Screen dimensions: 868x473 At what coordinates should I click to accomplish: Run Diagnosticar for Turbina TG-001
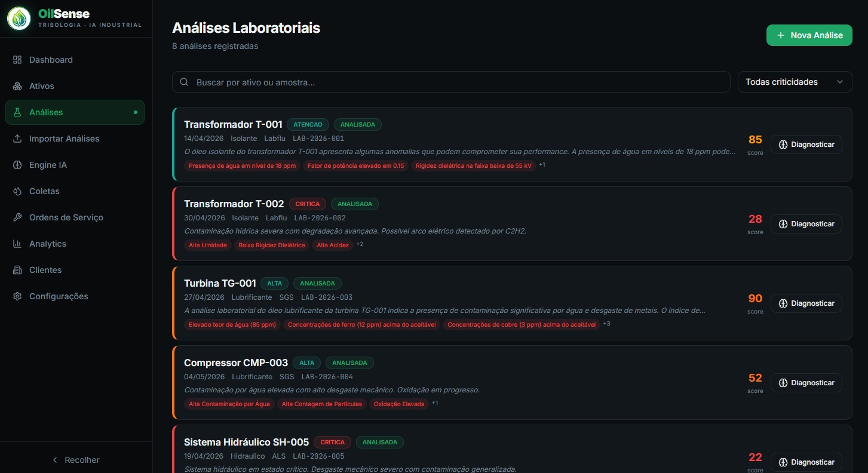(806, 303)
